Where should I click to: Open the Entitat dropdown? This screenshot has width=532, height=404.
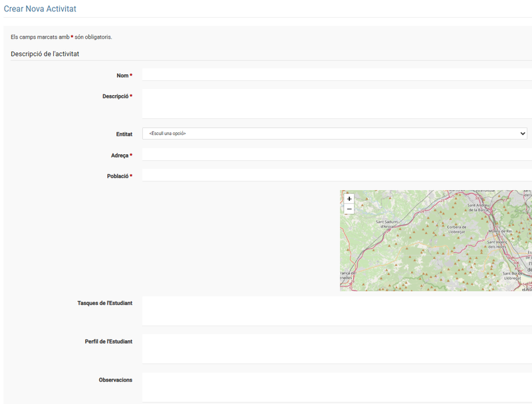[x=334, y=134]
